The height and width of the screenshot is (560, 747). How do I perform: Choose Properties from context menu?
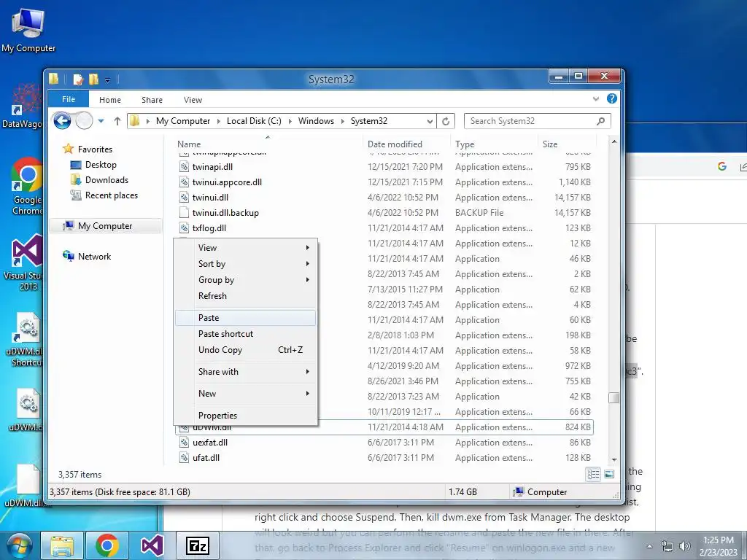pos(245,415)
